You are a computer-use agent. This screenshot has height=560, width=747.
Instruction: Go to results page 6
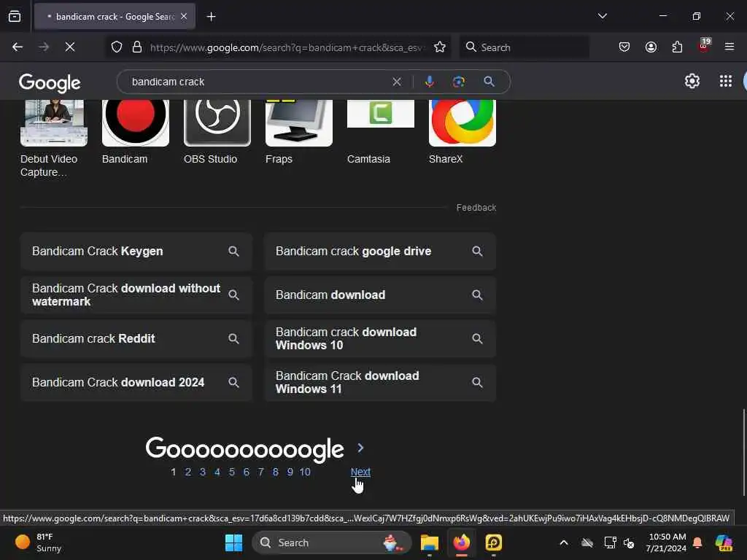(247, 472)
